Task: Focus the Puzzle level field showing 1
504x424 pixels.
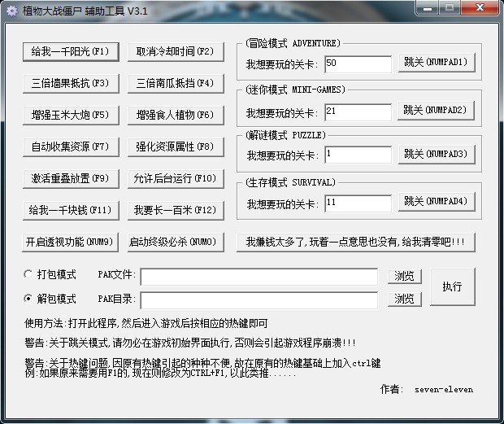Action: [x=358, y=155]
